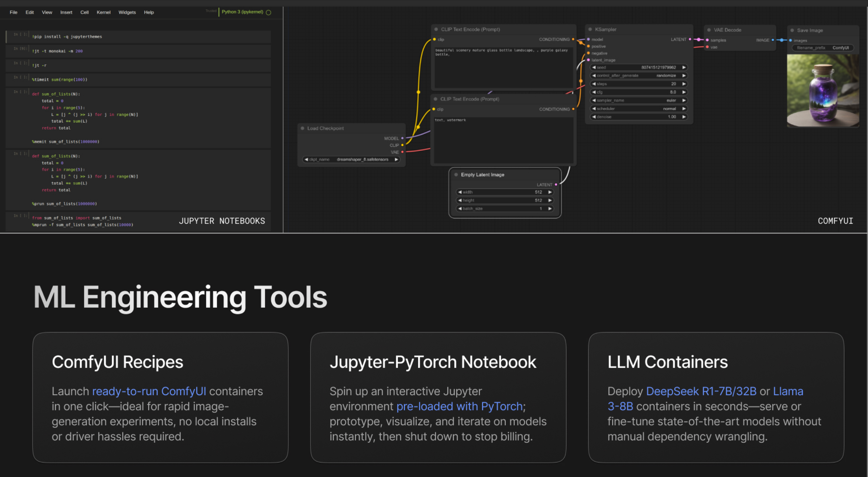Image resolution: width=868 pixels, height=477 pixels.
Task: Change scheduler with its right arrow
Action: coord(684,108)
